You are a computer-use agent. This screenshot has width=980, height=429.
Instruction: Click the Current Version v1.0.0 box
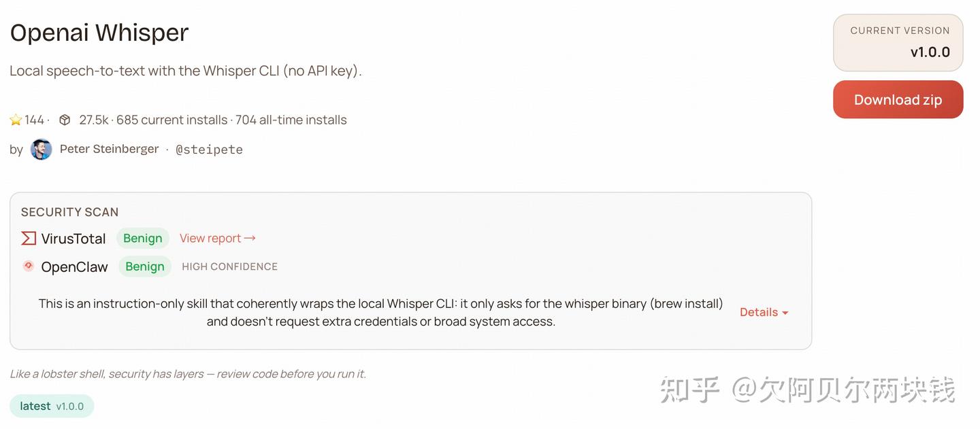click(x=898, y=43)
